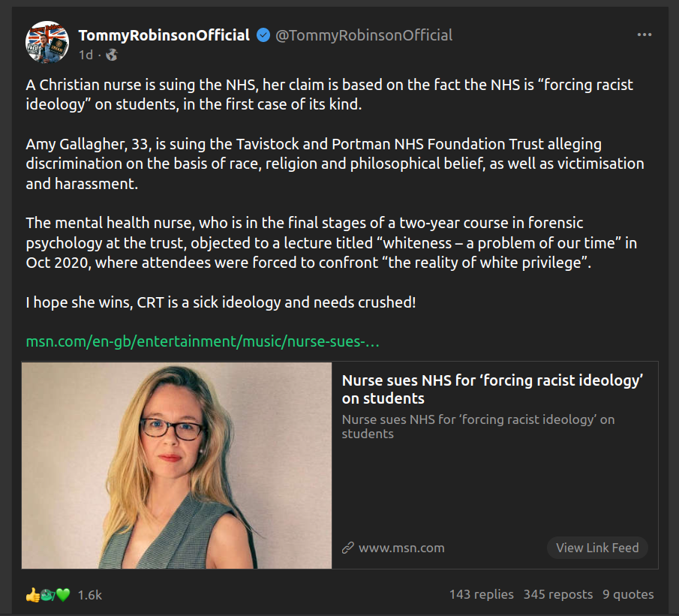Open the link preview photo of the nurse
This screenshot has width=679, height=616.
pos(177,465)
